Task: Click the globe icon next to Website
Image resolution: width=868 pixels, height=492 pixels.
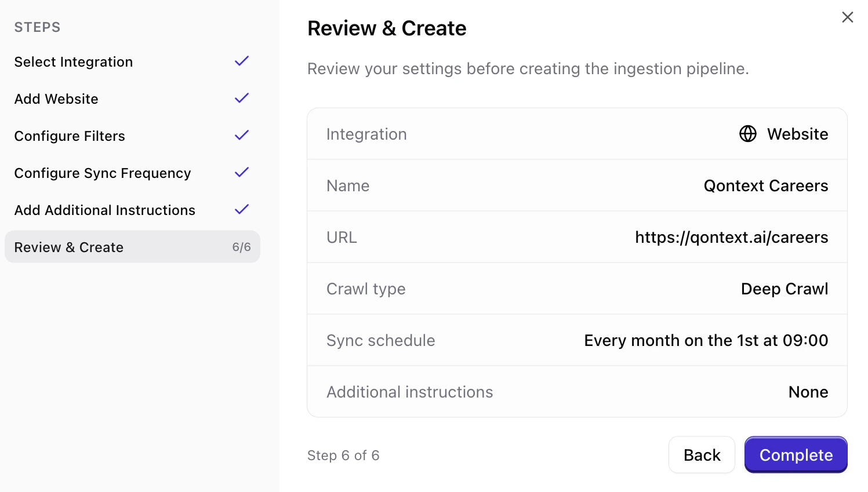Action: coord(748,134)
